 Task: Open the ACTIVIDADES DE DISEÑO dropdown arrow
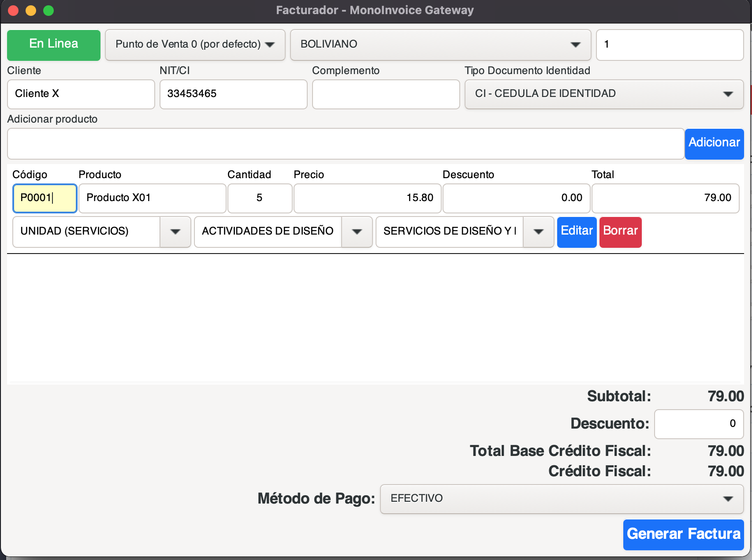pyautogui.click(x=357, y=231)
